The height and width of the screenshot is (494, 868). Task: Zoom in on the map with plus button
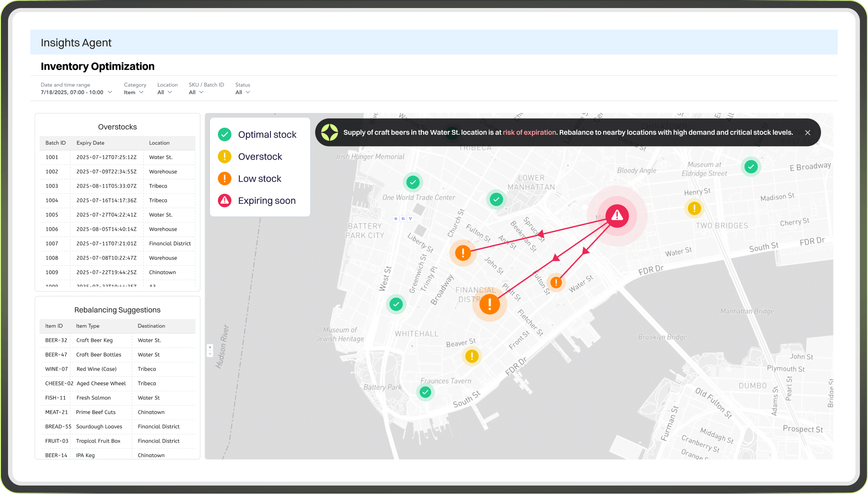pyautogui.click(x=210, y=347)
